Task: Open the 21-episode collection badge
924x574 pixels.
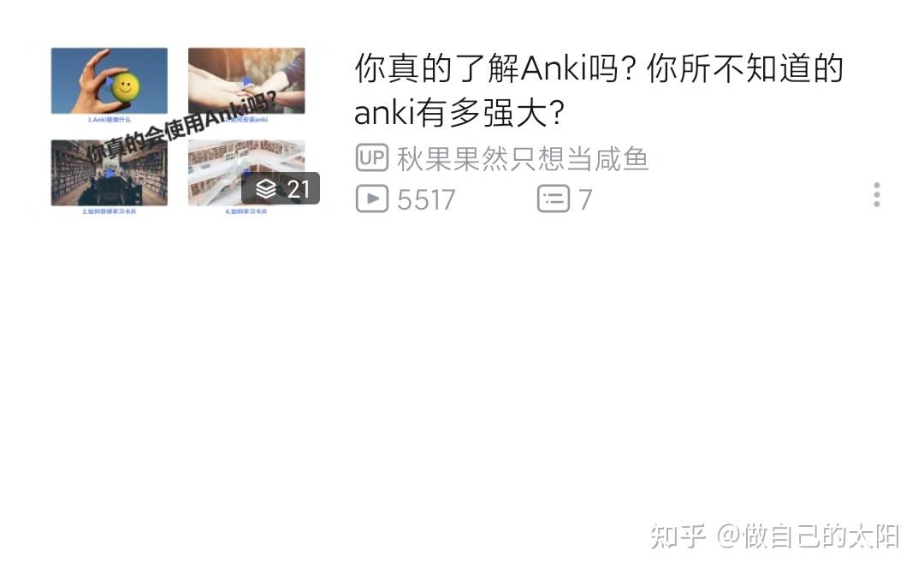Action: pos(281,188)
